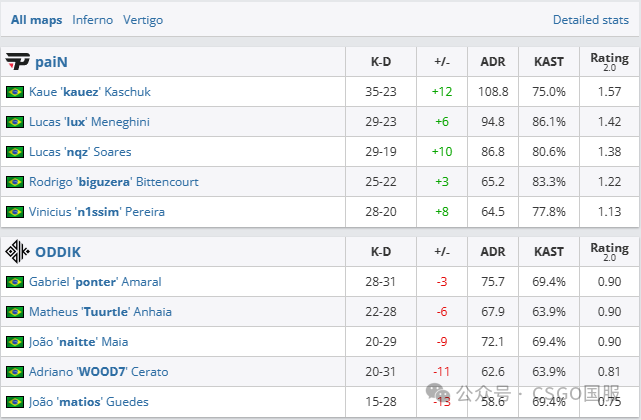Switch to the Vertigo map tab

tap(143, 20)
